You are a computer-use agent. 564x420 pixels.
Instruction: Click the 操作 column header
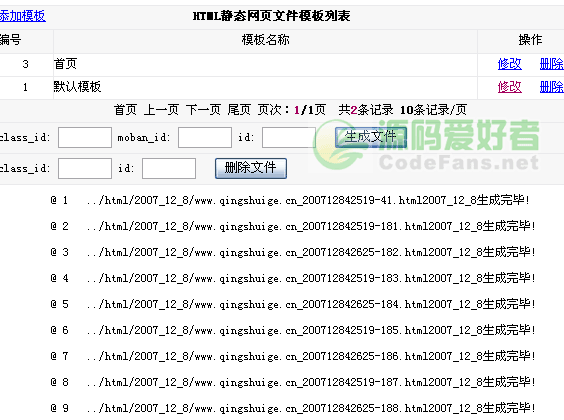530,40
